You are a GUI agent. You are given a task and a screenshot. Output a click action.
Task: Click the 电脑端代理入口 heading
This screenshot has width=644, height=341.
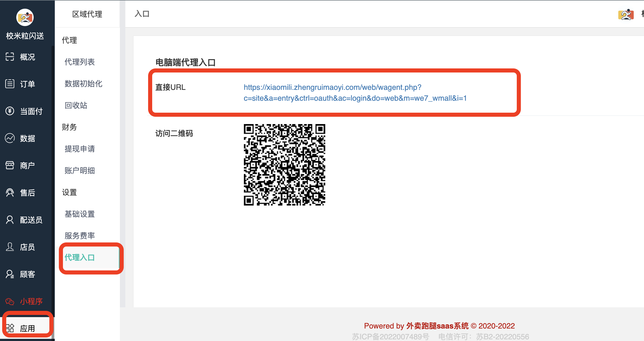click(x=186, y=62)
